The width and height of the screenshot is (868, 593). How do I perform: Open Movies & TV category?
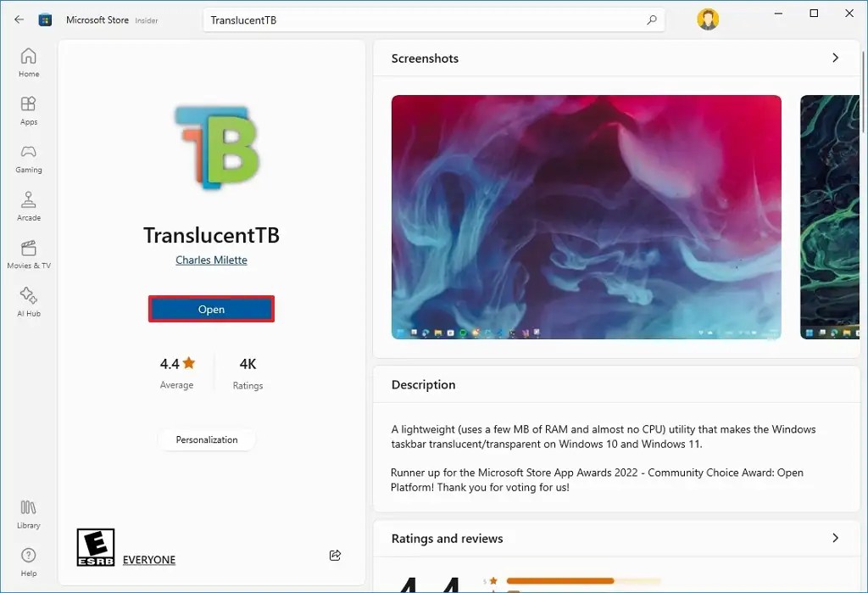(x=28, y=253)
